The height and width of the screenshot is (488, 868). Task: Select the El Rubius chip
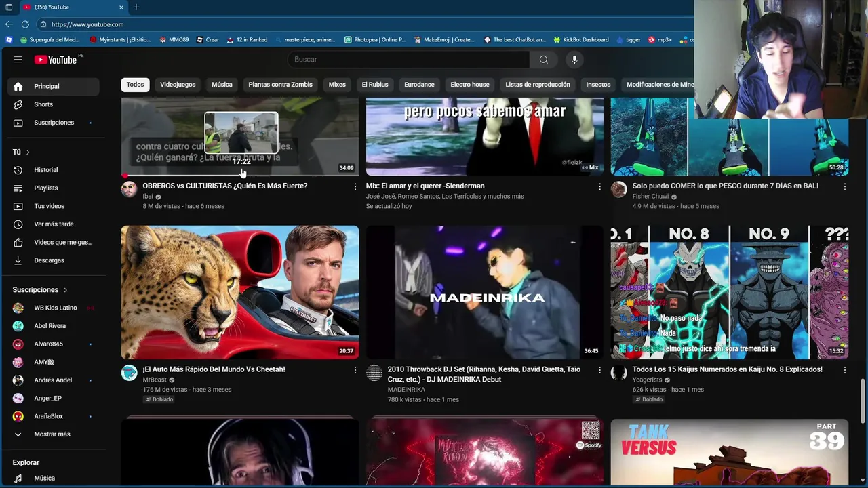375,85
